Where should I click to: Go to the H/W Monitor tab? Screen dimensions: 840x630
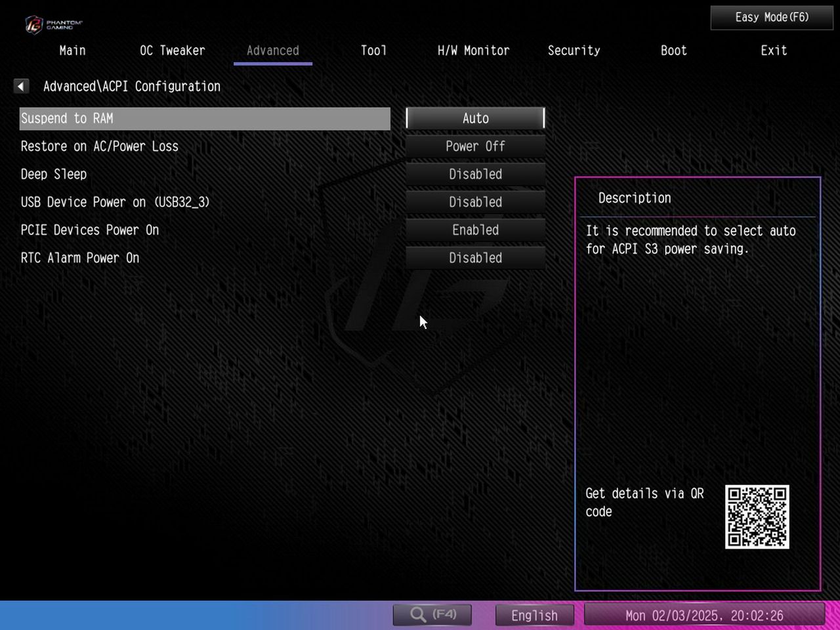click(x=473, y=51)
